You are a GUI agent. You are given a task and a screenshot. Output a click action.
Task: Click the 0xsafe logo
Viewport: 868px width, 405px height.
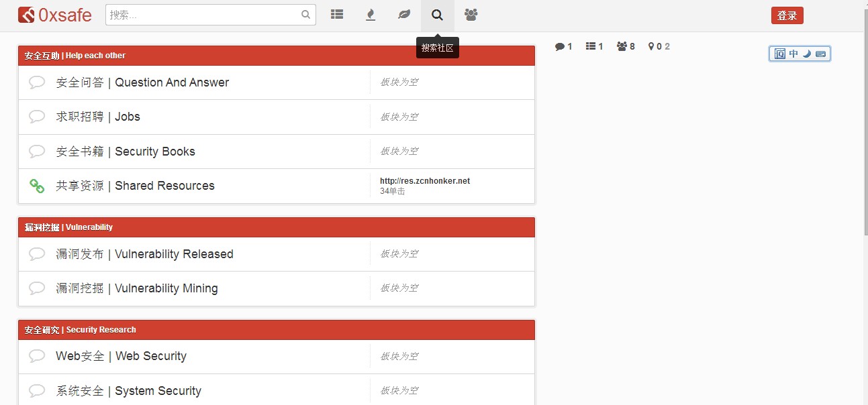tap(55, 15)
